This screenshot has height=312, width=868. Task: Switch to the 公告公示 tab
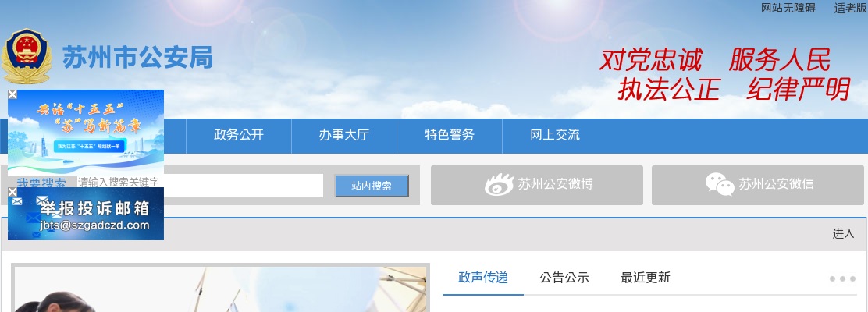tap(564, 278)
